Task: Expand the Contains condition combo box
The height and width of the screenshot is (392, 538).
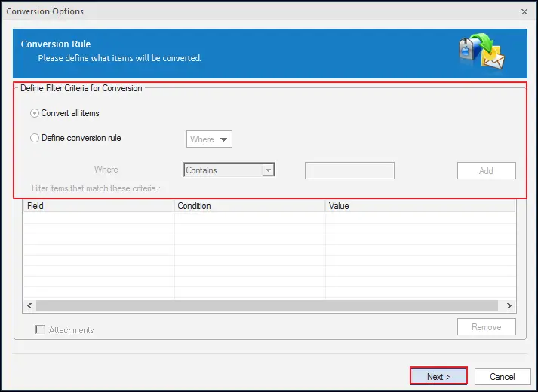Action: (x=229, y=170)
